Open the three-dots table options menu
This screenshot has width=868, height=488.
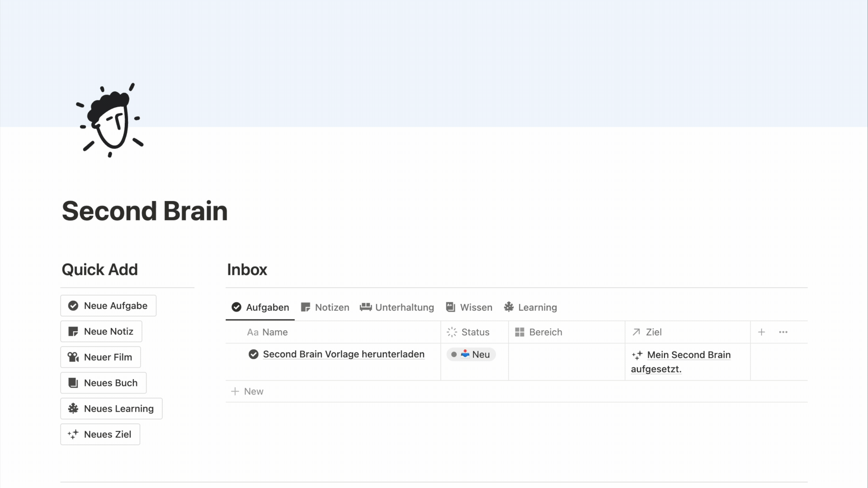click(783, 332)
